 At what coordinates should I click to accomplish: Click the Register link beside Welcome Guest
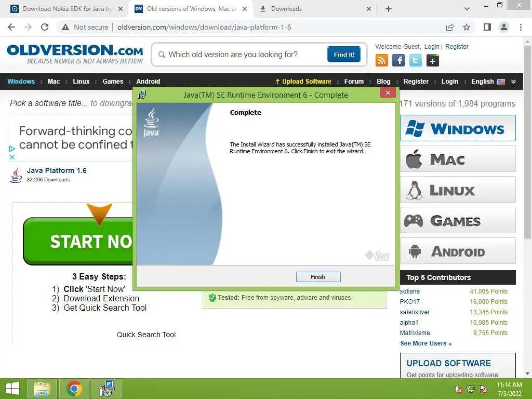457,46
